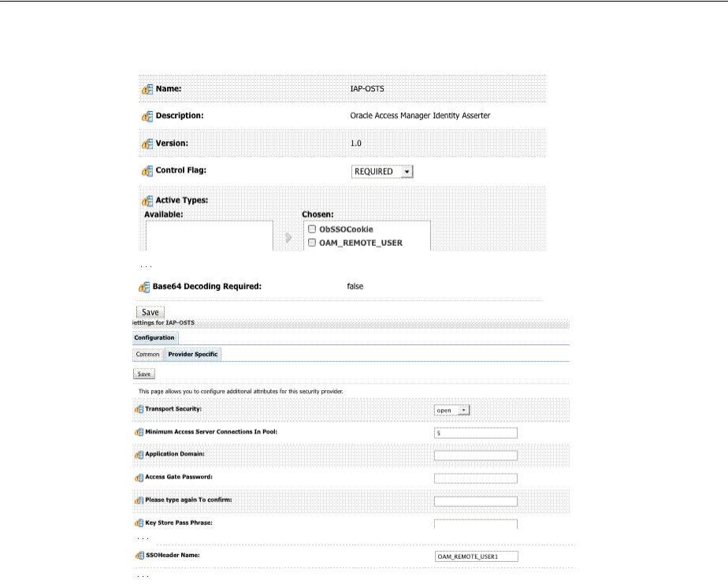Open the Control Flag REQUIRED dropdown
The width and height of the screenshot is (728, 584).
[x=382, y=171]
